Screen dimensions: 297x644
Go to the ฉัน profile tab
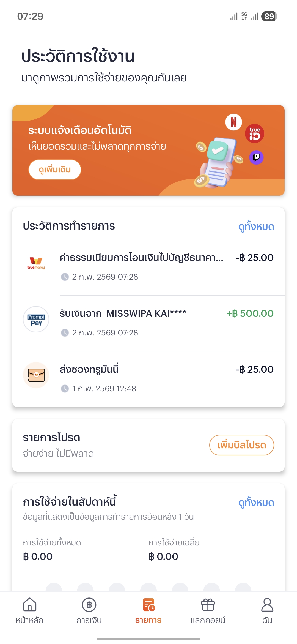pos(267,610)
